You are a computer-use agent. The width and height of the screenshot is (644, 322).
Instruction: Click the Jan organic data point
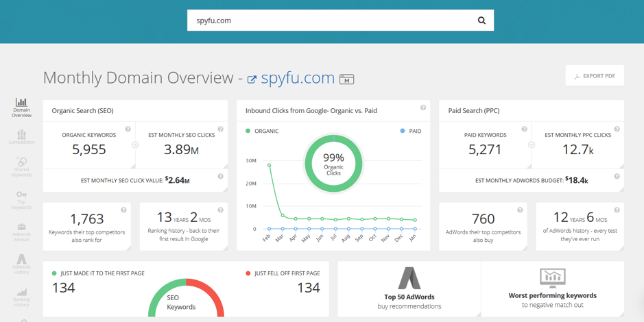point(415,220)
